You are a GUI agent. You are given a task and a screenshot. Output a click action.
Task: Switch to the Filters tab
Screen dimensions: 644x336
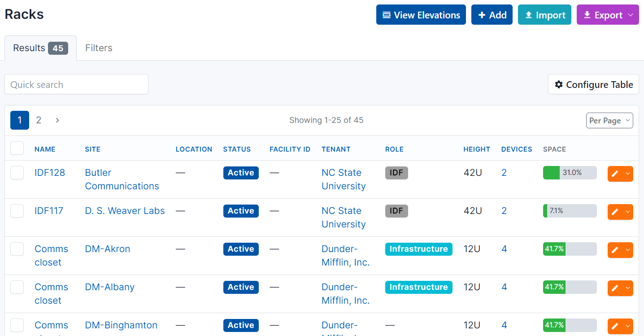[99, 48]
